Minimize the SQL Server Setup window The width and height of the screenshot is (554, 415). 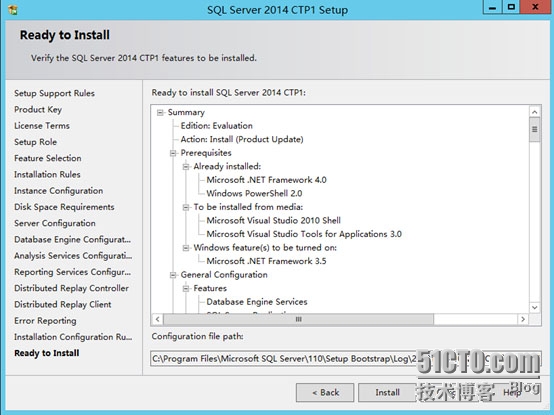click(x=493, y=7)
